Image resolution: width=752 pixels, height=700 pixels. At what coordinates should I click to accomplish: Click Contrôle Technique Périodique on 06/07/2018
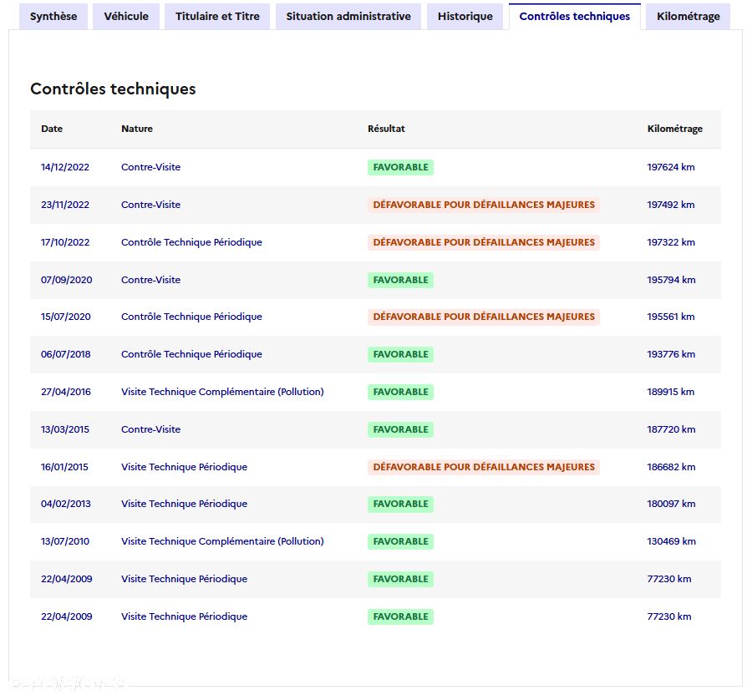(x=191, y=354)
